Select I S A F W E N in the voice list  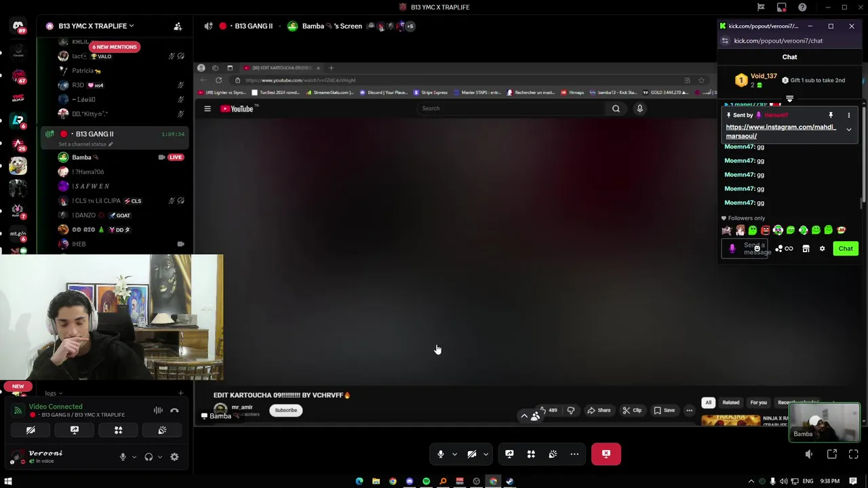tap(91, 186)
